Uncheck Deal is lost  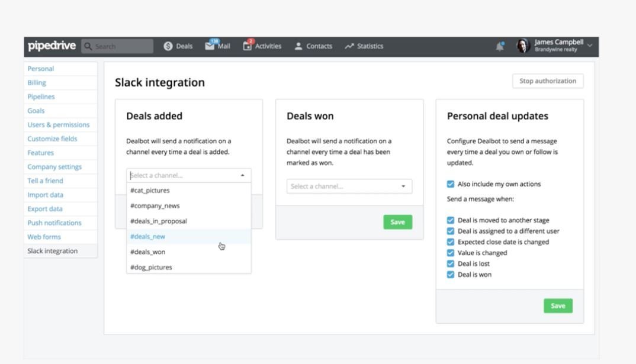(450, 264)
